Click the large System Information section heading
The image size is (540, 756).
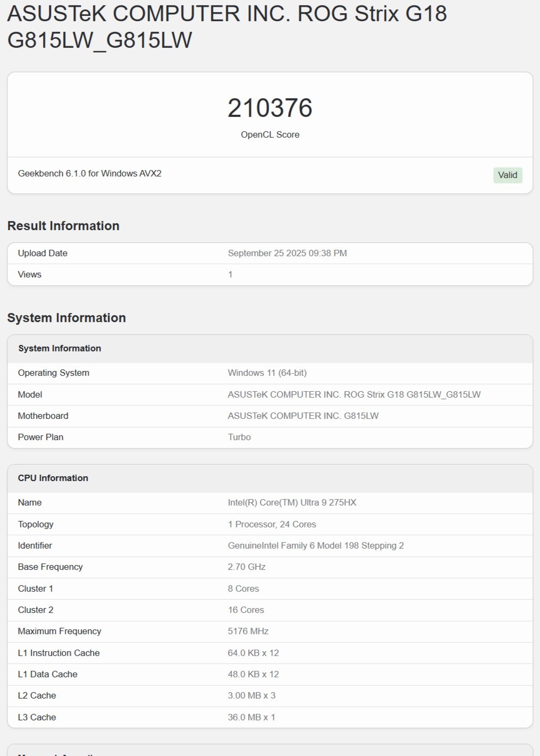[66, 318]
